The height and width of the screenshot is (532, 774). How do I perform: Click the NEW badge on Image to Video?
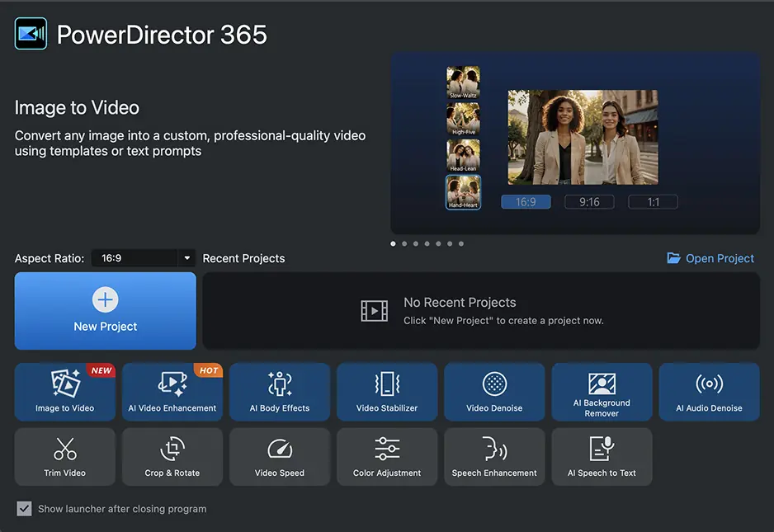click(101, 370)
